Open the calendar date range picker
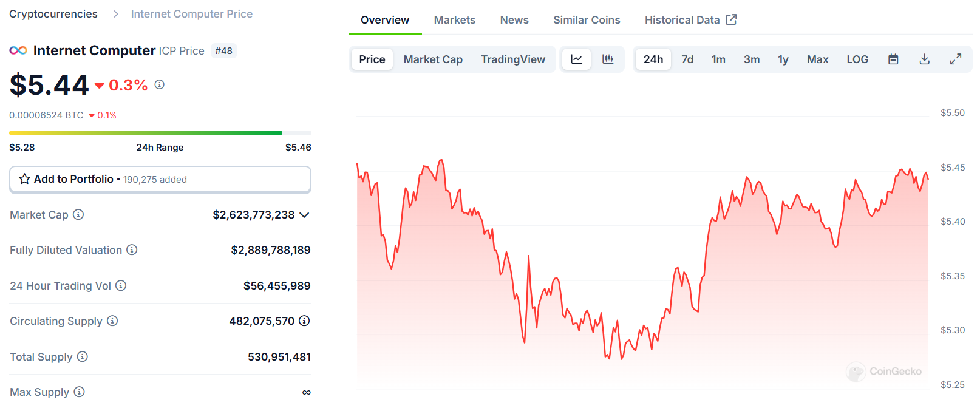Screen dimensions: 980x414 (x=893, y=59)
